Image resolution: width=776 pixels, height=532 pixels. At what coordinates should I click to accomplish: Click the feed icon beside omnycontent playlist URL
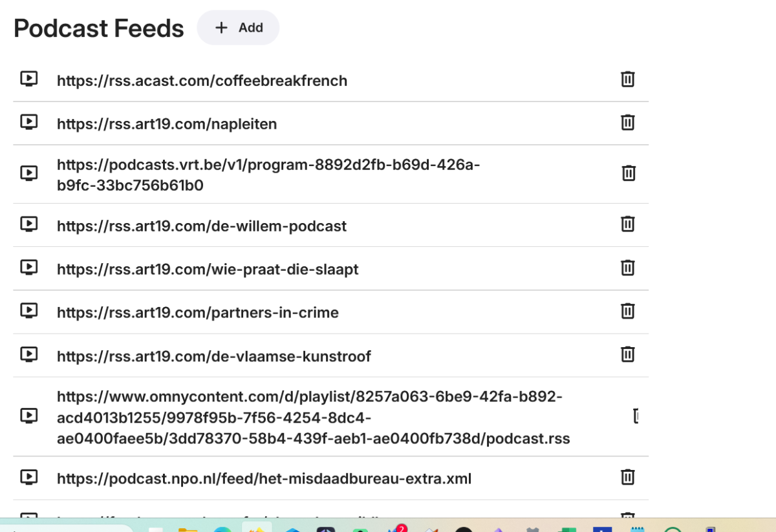28,416
